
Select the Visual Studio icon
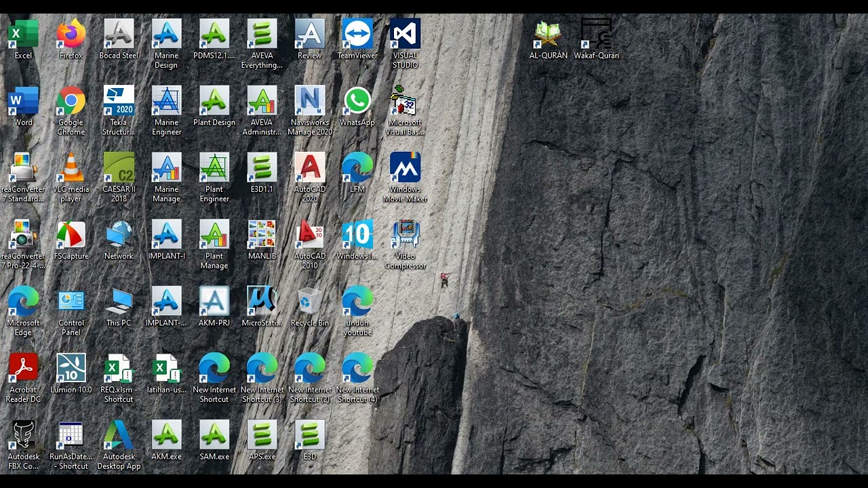(406, 34)
